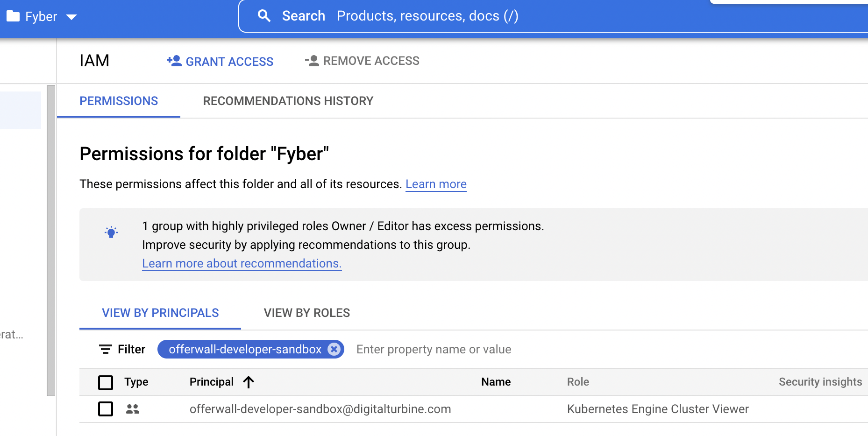
Task: Open the Learn more link about folder permissions
Action: coord(435,184)
